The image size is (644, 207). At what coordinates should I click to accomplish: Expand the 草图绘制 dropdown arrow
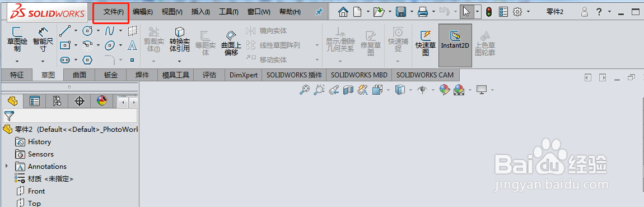click(17, 61)
